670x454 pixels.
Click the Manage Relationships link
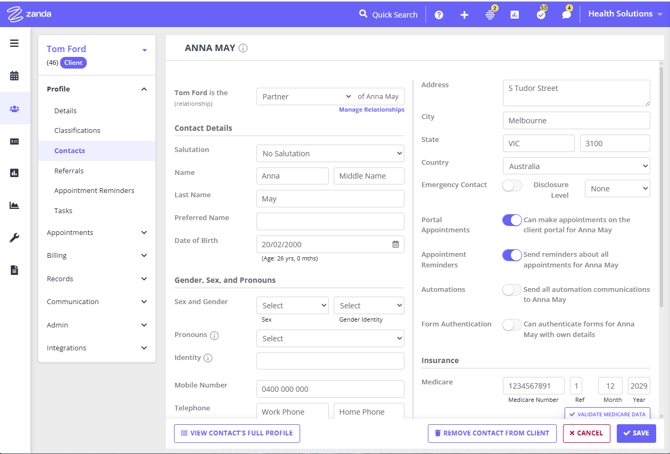tap(371, 110)
